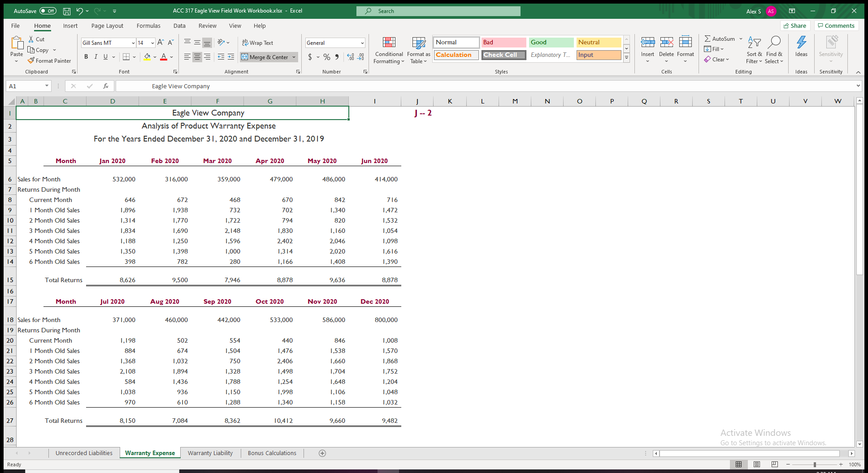
Task: Click the Decrease Indent icon
Action: click(x=221, y=57)
